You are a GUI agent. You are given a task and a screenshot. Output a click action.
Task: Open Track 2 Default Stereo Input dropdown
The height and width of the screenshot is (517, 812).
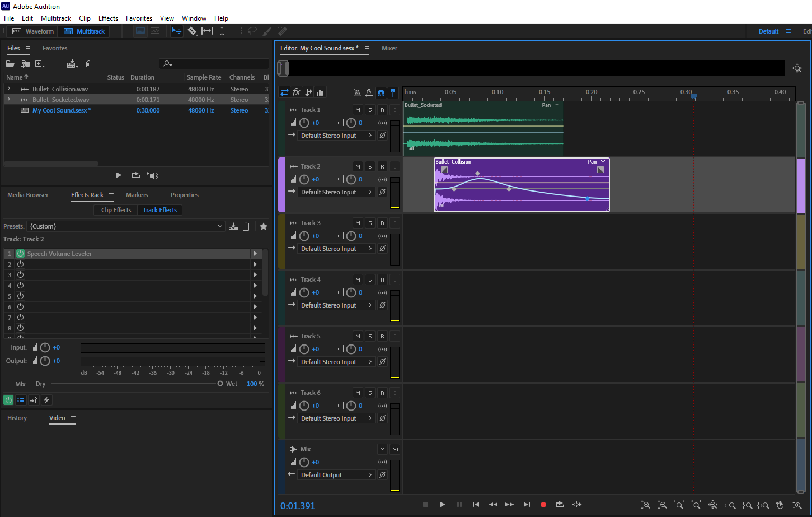coord(336,192)
